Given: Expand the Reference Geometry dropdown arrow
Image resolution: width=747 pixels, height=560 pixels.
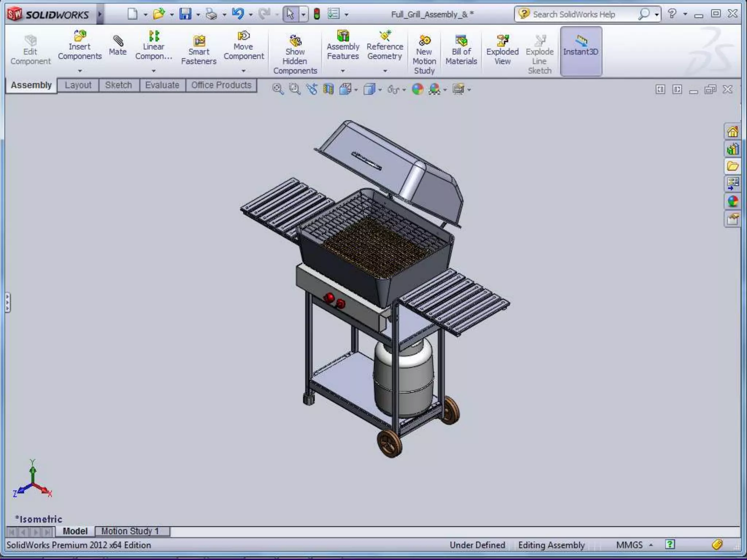Looking at the screenshot, I should pyautogui.click(x=385, y=71).
